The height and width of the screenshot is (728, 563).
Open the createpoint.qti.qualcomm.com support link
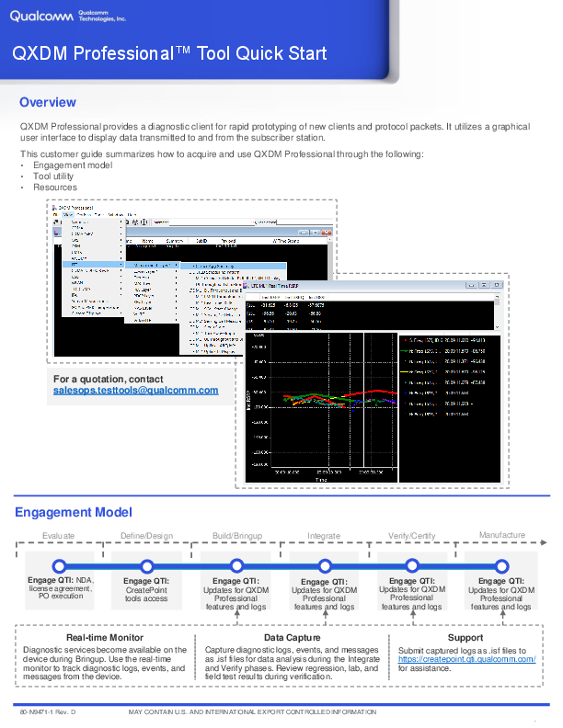[466, 659]
